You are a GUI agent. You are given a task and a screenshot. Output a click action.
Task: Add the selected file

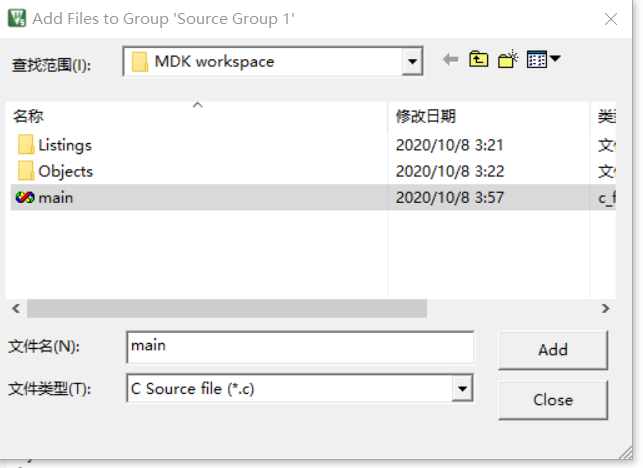pyautogui.click(x=553, y=350)
